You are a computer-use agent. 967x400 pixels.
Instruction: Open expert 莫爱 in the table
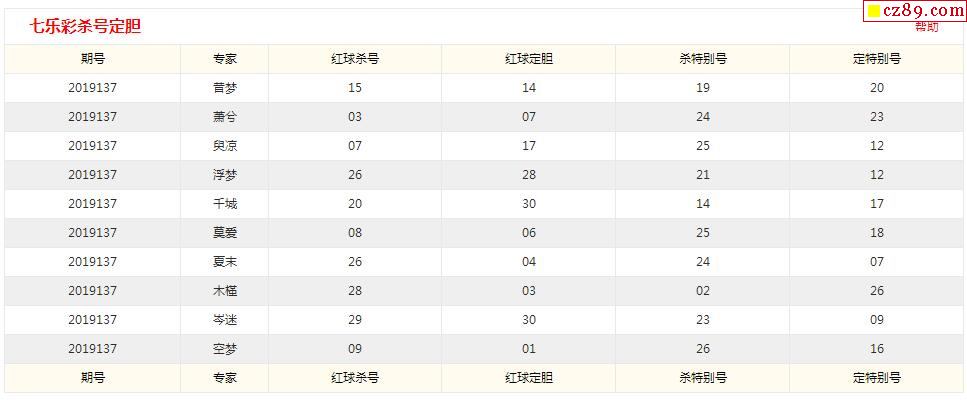click(x=224, y=233)
